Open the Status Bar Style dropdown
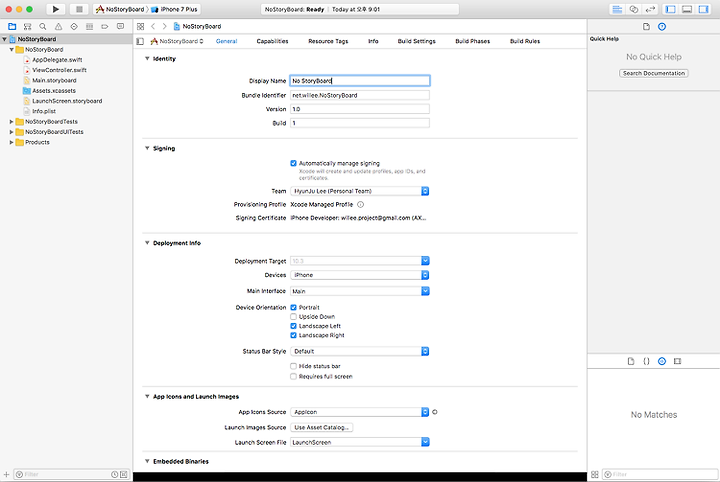This screenshot has width=720, height=482. click(x=360, y=351)
